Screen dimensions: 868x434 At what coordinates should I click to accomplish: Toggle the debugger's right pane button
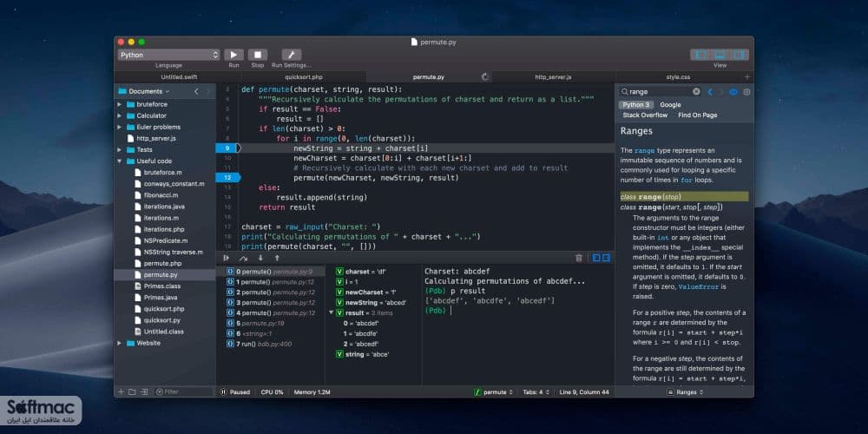tap(606, 258)
